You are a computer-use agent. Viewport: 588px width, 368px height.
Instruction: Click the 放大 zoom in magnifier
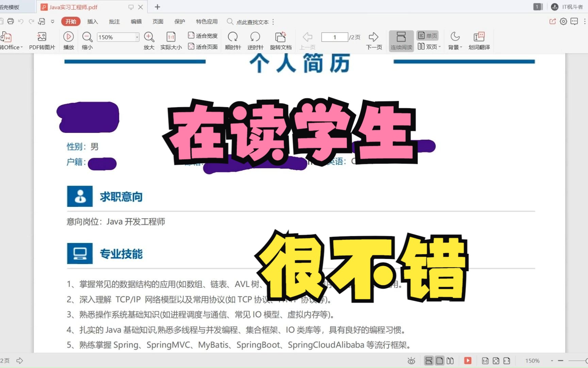(x=149, y=41)
